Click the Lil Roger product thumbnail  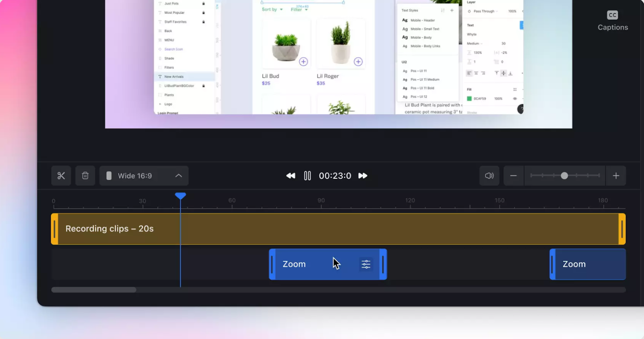pyautogui.click(x=341, y=44)
